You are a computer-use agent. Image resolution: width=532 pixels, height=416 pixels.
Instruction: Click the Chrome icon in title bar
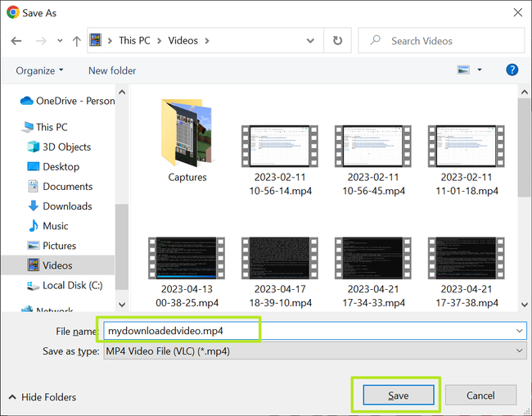(x=12, y=12)
